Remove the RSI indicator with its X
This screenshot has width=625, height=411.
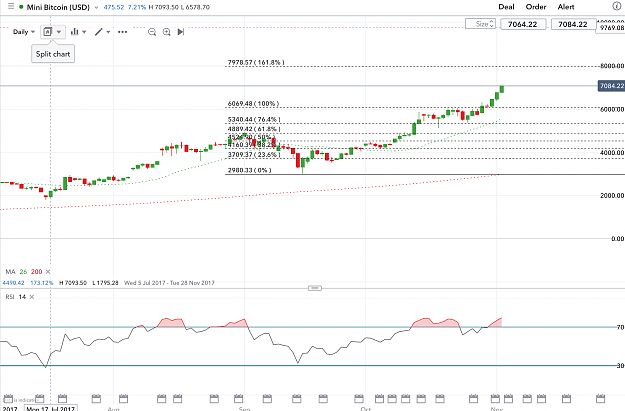point(32,297)
